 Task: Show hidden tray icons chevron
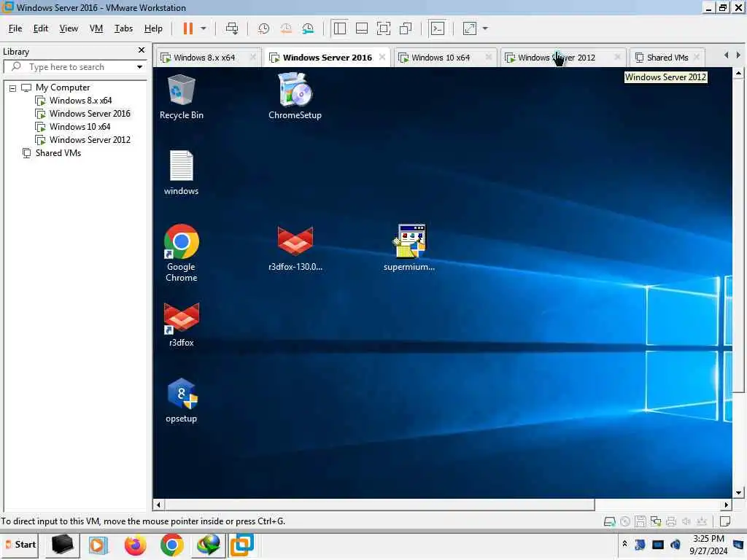point(624,544)
